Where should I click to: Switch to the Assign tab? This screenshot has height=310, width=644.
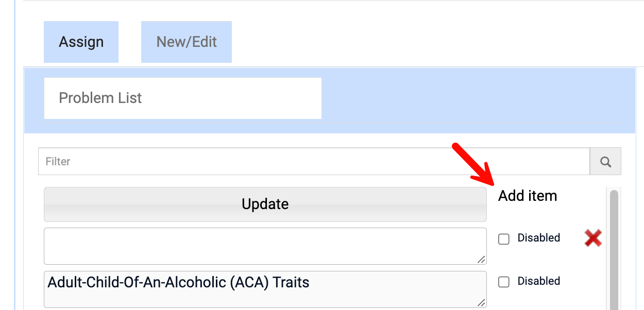coord(81,42)
